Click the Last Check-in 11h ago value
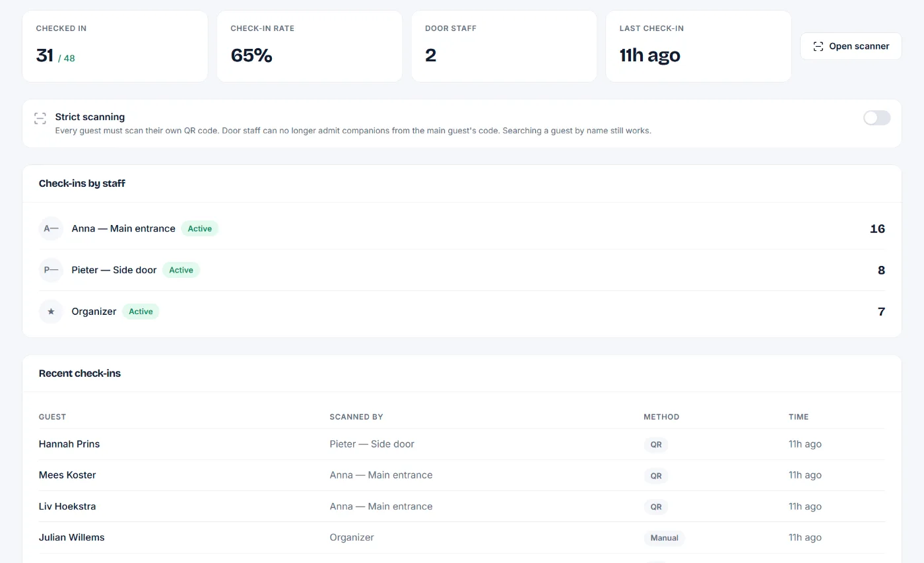The width and height of the screenshot is (924, 563). tap(649, 55)
